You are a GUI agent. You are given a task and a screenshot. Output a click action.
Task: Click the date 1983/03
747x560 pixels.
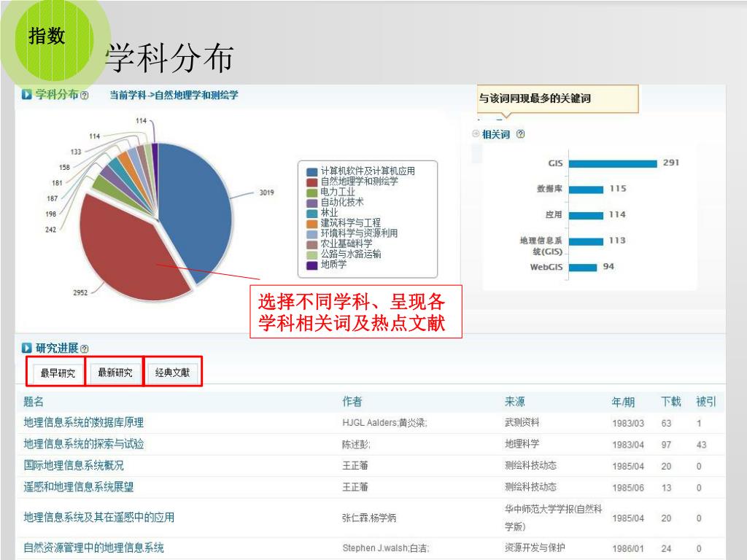coord(628,424)
